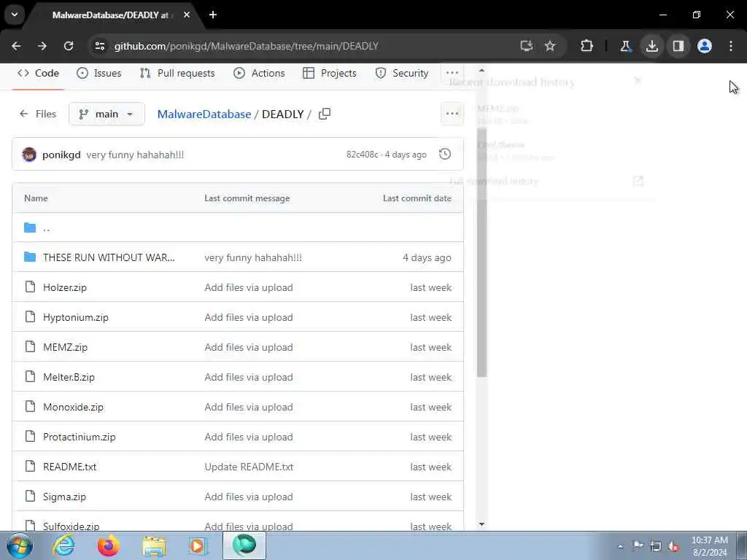The image size is (747, 560).
Task: Go back with the browser back arrow
Action: 16,46
